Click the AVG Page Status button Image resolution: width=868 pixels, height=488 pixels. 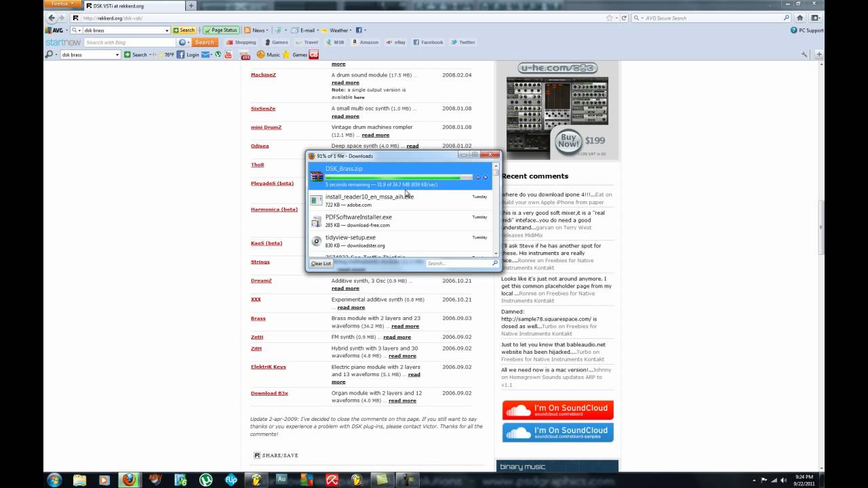point(221,30)
